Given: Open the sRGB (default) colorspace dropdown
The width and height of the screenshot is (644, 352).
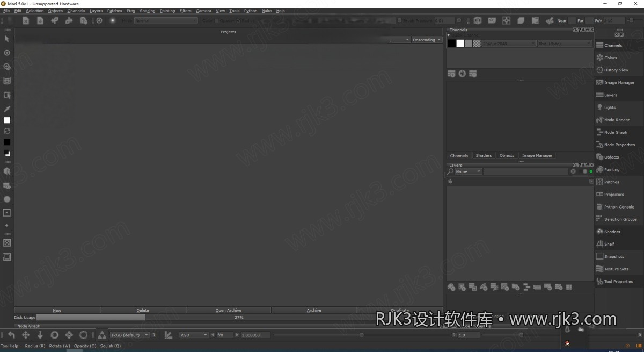Looking at the screenshot, I should [x=129, y=335].
